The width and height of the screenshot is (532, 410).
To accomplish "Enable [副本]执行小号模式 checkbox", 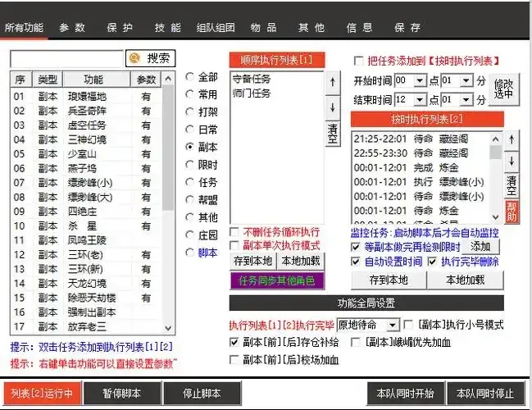I will point(408,325).
